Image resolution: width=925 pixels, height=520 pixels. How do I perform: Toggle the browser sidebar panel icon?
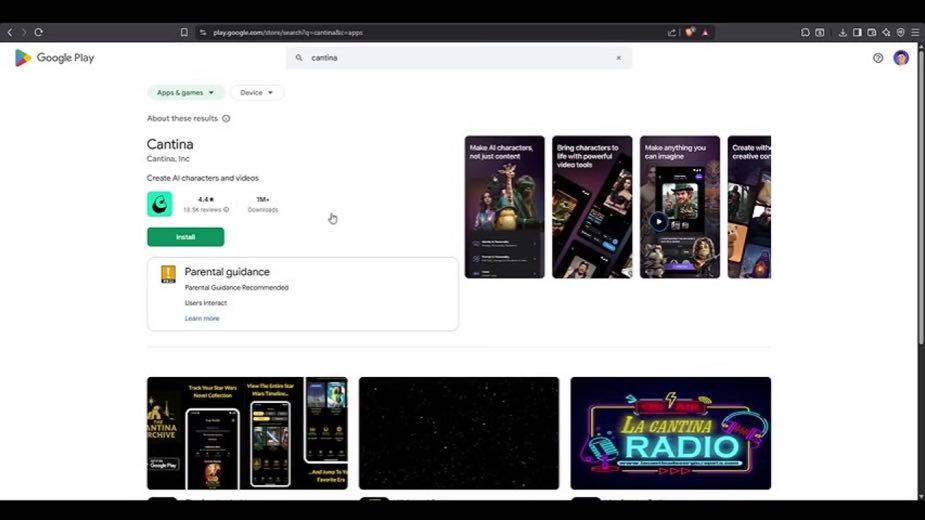pos(857,32)
